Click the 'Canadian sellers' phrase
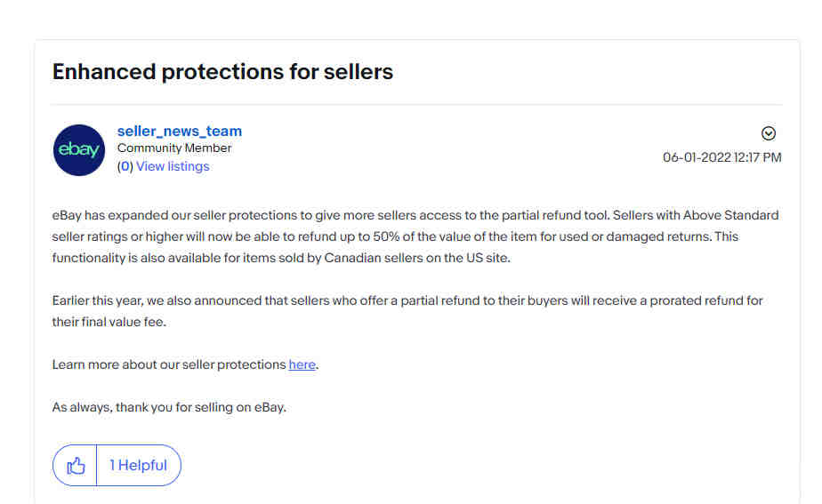The image size is (822, 504). (x=374, y=259)
